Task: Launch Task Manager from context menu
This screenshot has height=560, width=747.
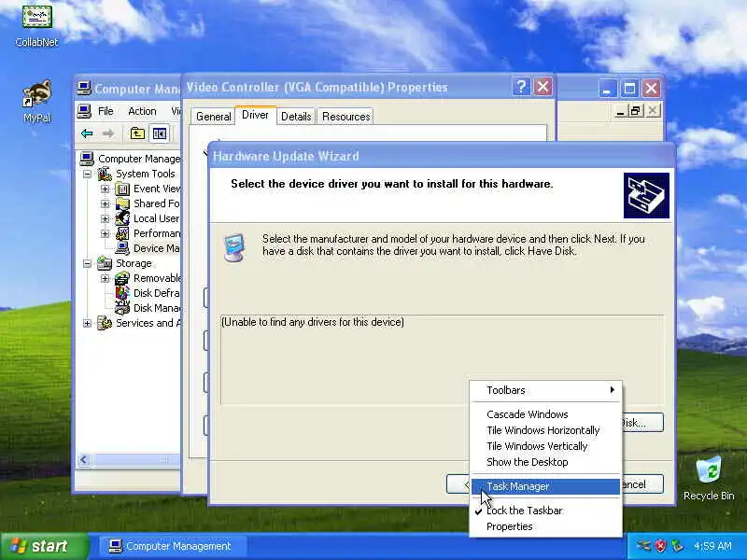Action: pyautogui.click(x=546, y=486)
